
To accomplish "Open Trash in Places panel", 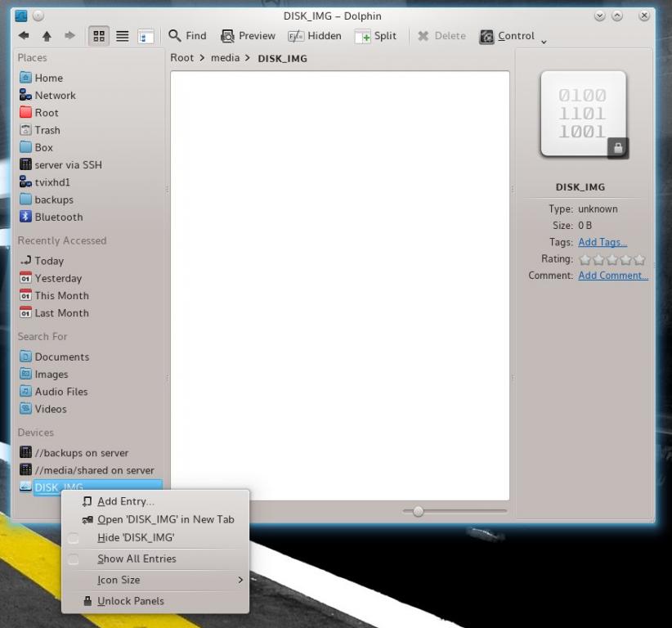I will (47, 130).
